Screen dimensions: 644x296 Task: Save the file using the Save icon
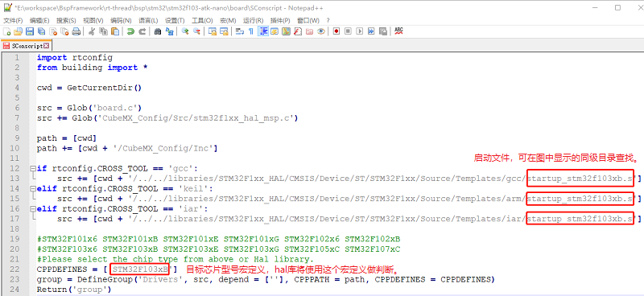(x=30, y=31)
